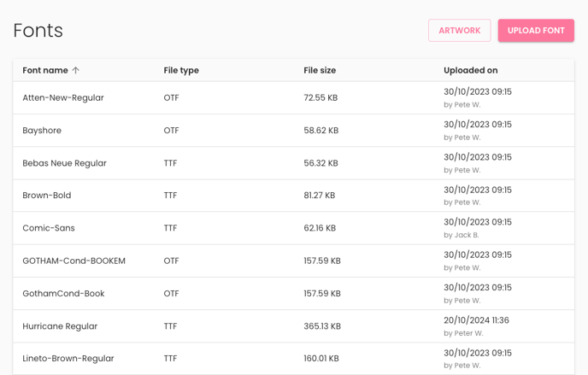This screenshot has height=375, width=588.
Task: Sort by Uploaded on column header
Action: [x=471, y=70]
